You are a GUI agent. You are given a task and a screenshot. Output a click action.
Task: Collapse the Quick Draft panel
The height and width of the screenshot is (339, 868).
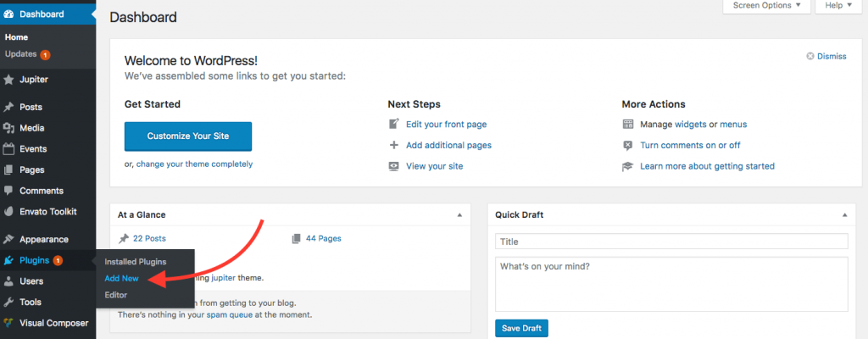(x=844, y=215)
